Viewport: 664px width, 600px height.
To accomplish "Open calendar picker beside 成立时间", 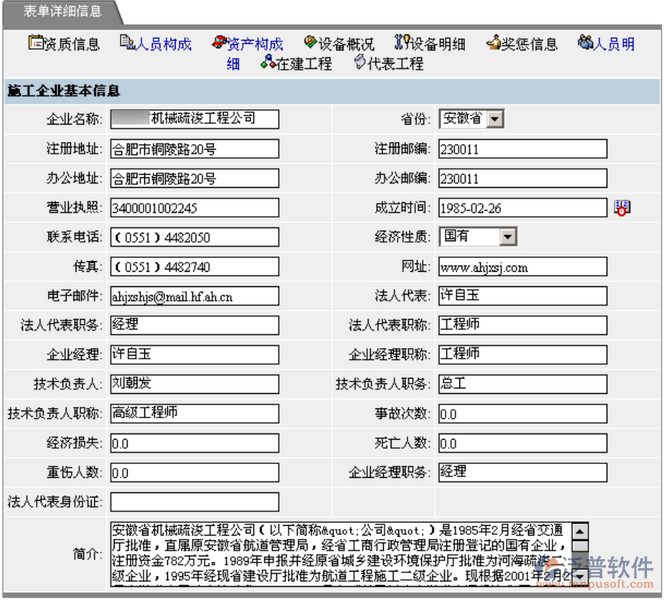I will pyautogui.click(x=622, y=207).
